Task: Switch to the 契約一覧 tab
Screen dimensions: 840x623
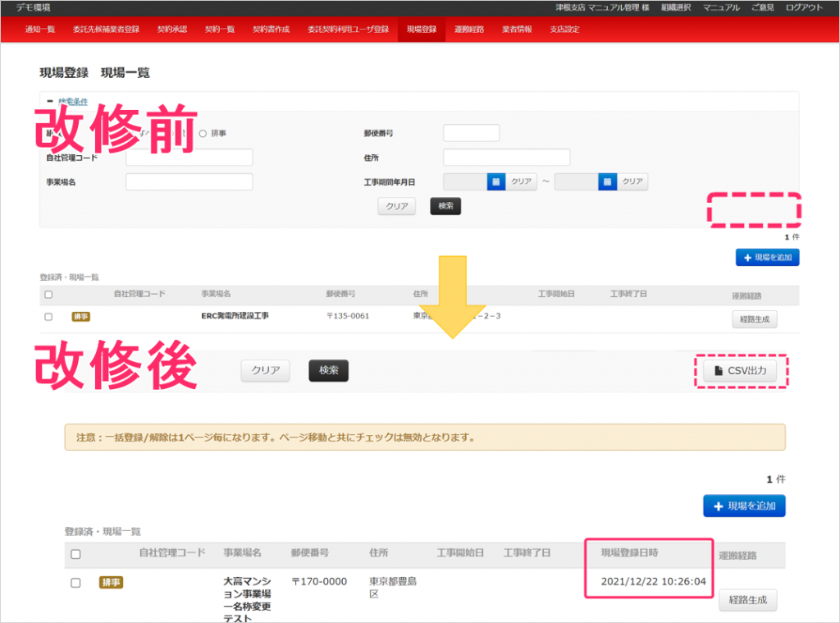Action: pyautogui.click(x=219, y=29)
